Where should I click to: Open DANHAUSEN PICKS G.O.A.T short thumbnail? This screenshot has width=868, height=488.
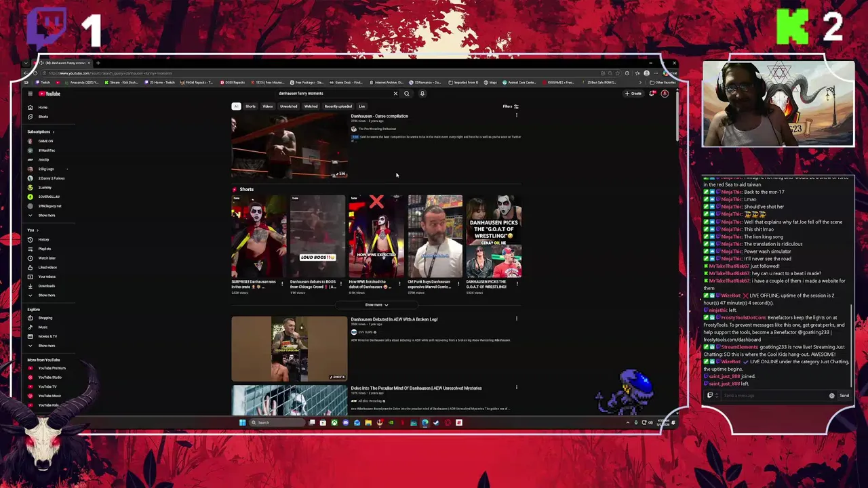[x=494, y=237]
